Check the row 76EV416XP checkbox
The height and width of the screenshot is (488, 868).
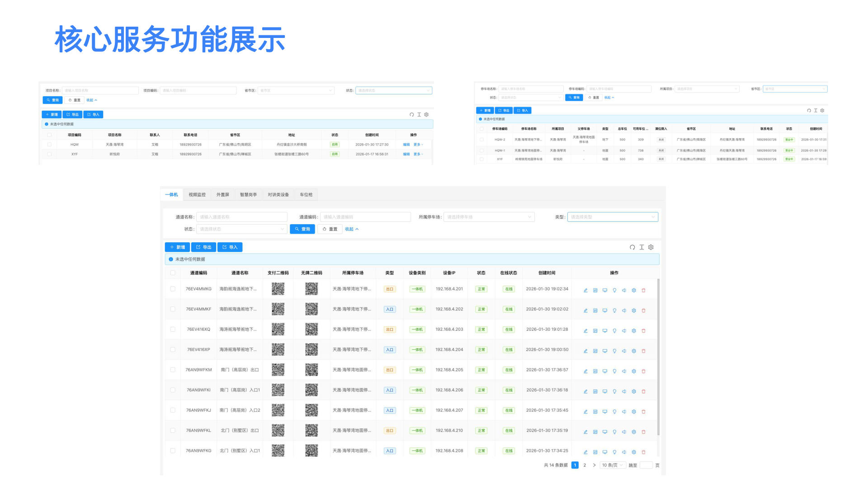173,350
